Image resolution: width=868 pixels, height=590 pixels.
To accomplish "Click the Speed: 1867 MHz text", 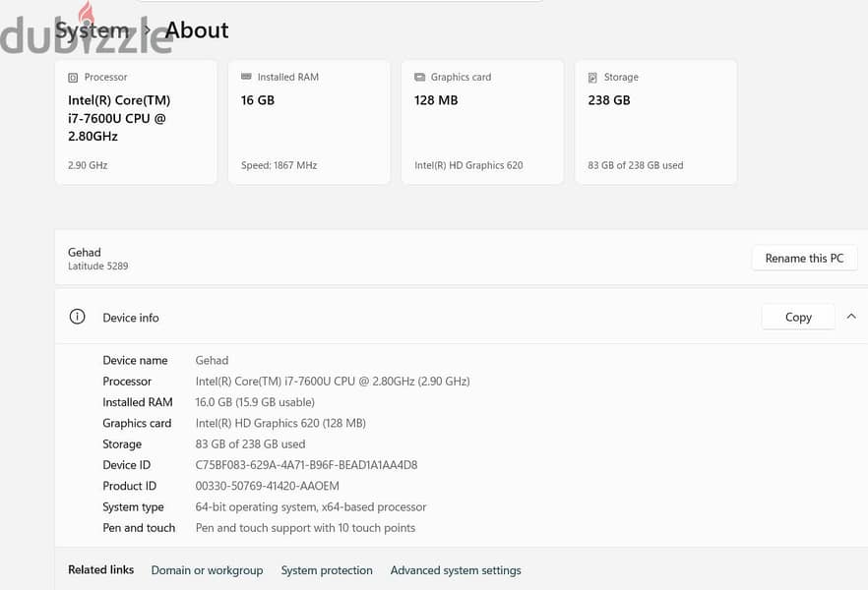I will pyautogui.click(x=279, y=165).
